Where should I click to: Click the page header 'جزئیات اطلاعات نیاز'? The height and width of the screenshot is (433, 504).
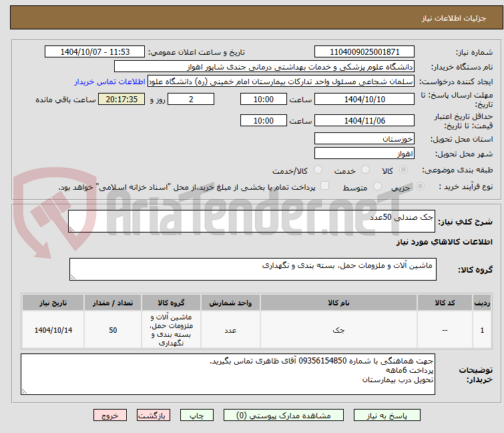point(454,18)
